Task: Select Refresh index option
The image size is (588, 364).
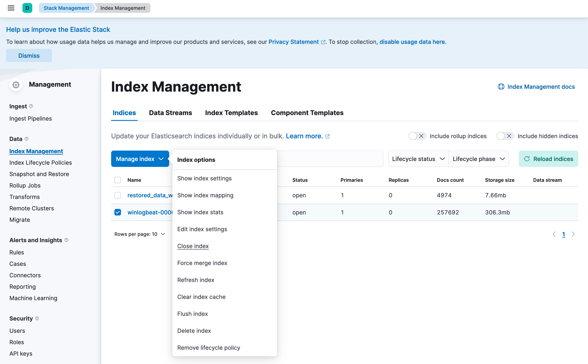Action: [225, 280]
